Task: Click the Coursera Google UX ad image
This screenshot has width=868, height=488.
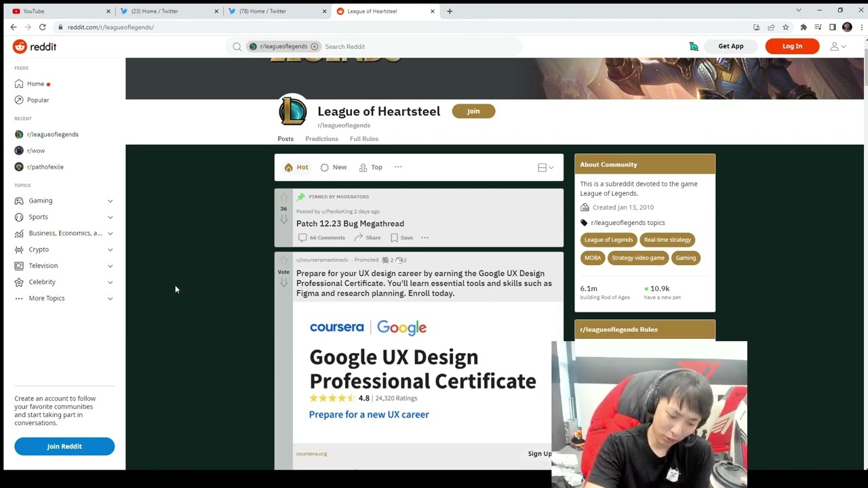Action: (x=422, y=372)
